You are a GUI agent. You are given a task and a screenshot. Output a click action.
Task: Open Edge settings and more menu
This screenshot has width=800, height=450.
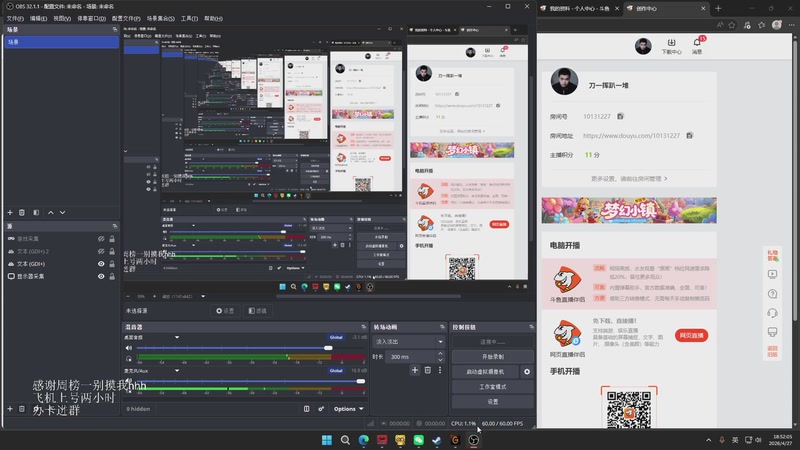[x=791, y=25]
